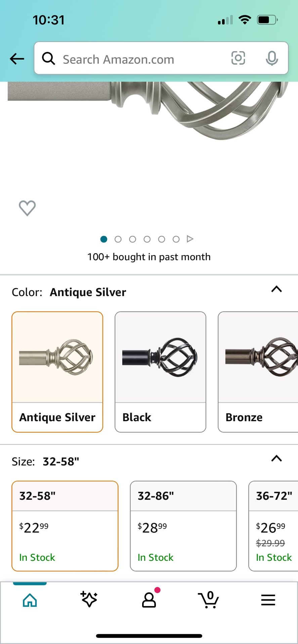Select the second image carousel dot
The image size is (298, 644).
pos(118,239)
